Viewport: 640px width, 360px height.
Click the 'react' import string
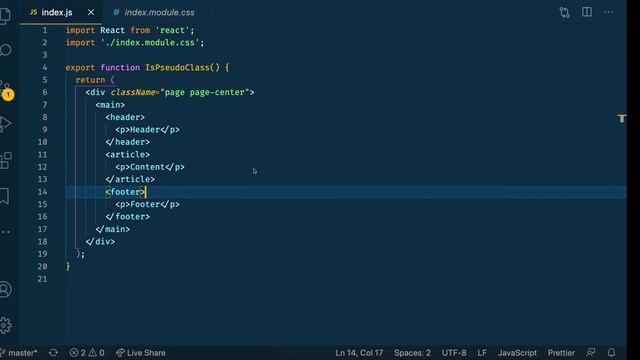[x=172, y=30]
